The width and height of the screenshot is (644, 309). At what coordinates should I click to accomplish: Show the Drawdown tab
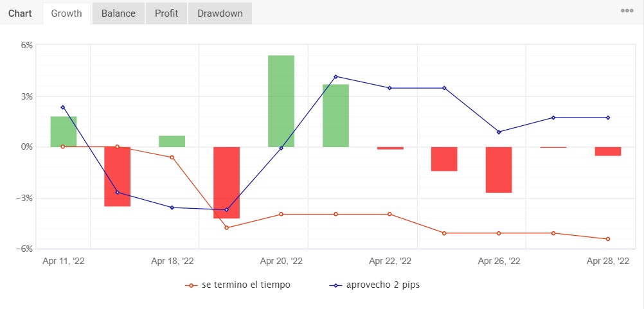220,13
